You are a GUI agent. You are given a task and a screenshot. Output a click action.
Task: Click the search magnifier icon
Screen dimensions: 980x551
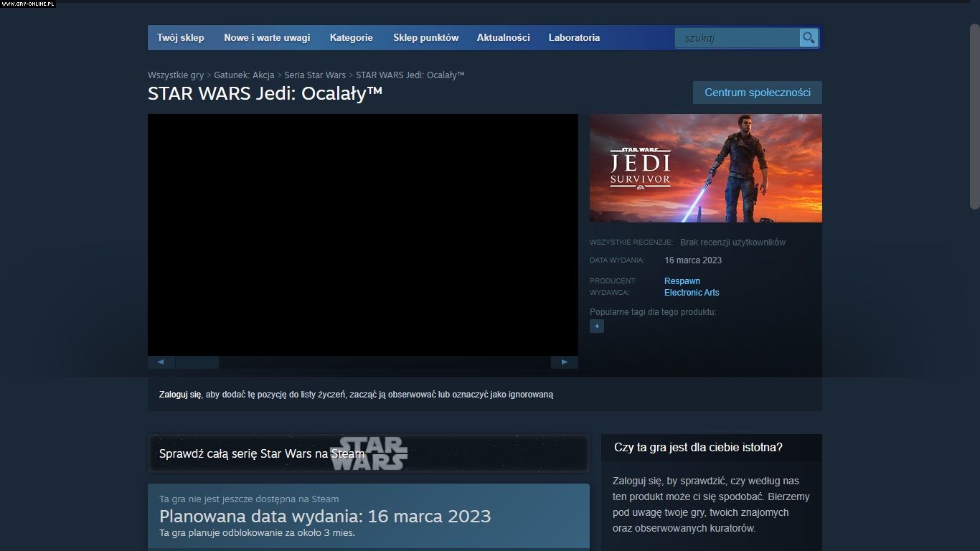(809, 38)
